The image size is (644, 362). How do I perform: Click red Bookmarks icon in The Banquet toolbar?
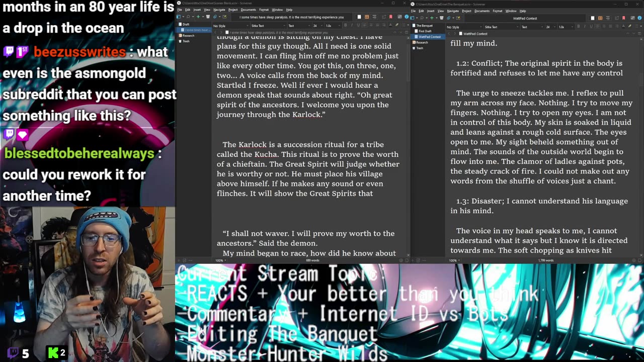(623, 18)
